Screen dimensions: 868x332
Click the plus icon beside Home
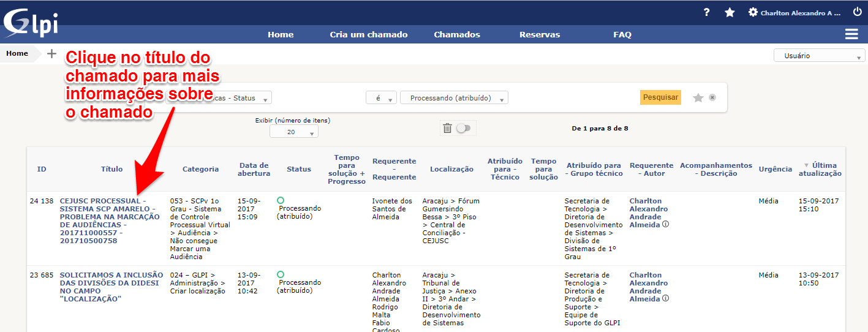[52, 54]
